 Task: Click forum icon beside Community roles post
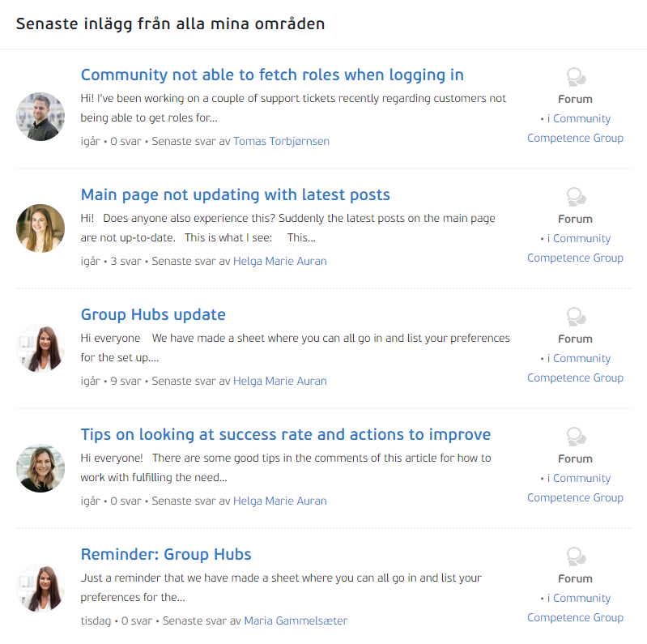[x=576, y=78]
